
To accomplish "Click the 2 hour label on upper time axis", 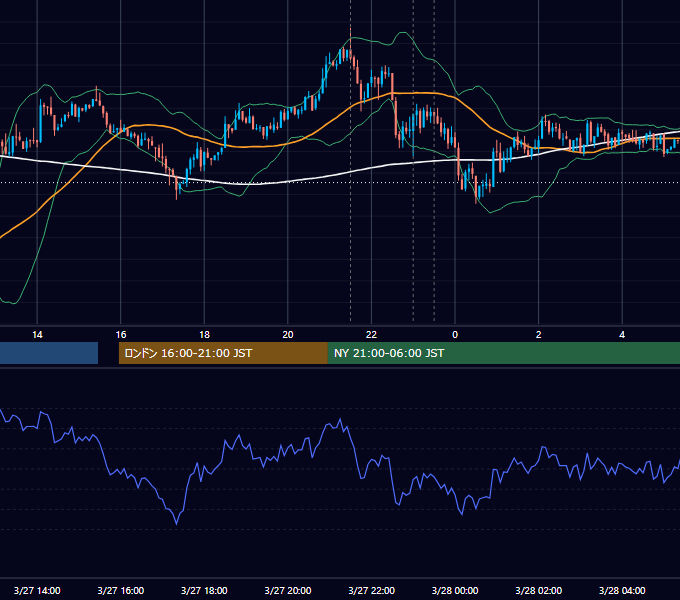I will pos(539,335).
